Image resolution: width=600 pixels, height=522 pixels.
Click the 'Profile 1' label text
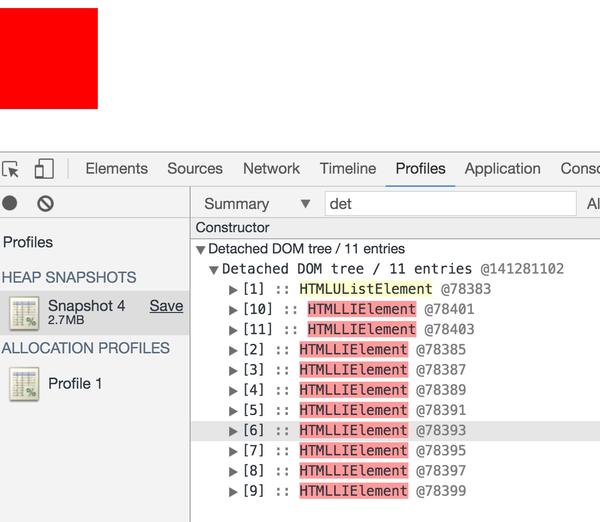[x=75, y=383]
